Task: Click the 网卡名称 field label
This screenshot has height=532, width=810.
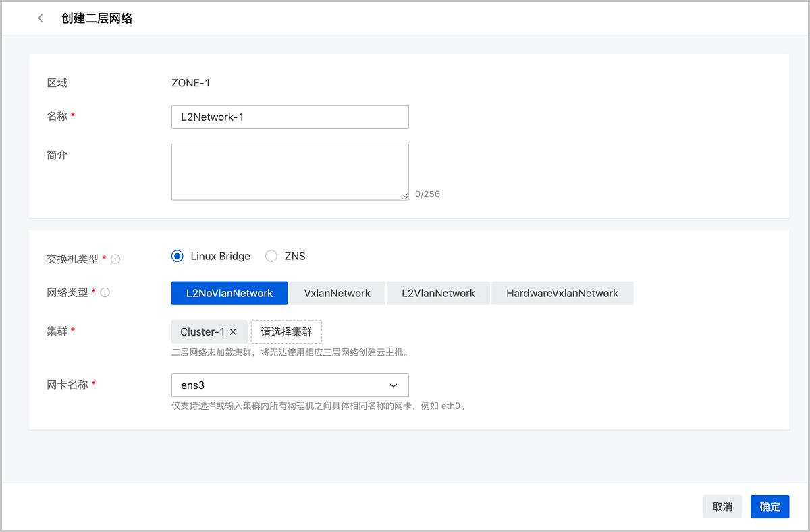Action: coord(67,384)
